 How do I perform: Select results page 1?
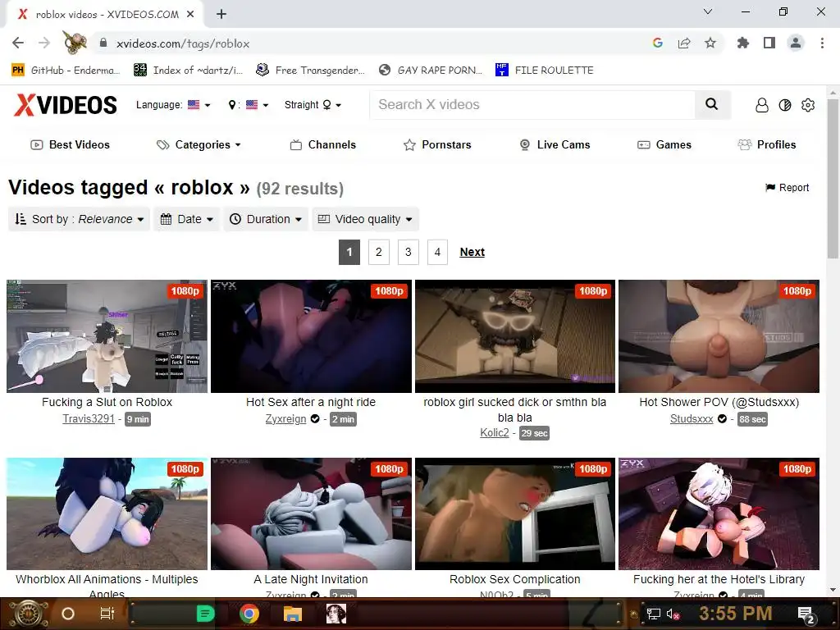tap(349, 252)
